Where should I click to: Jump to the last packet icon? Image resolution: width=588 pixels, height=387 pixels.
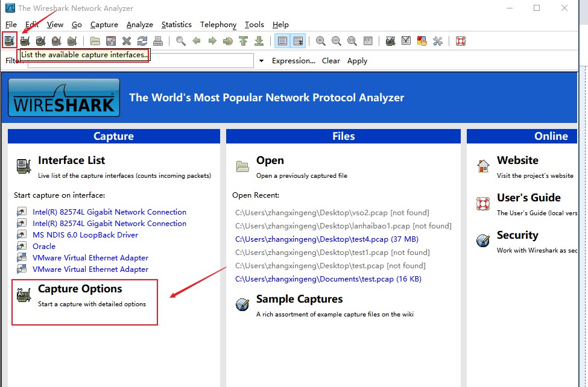pos(259,40)
